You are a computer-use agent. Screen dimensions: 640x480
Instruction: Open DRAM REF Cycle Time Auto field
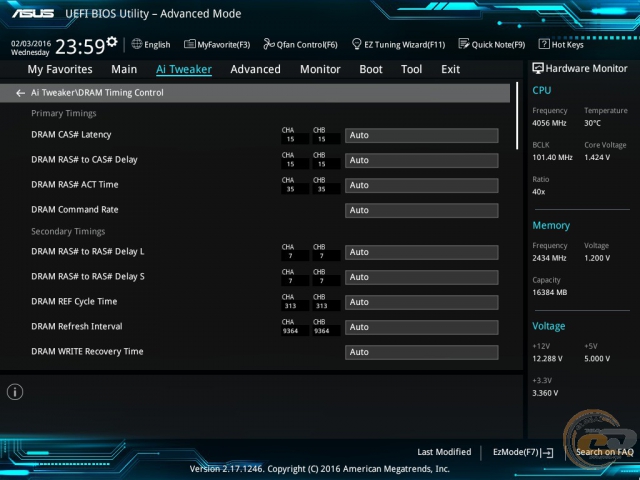[422, 302]
